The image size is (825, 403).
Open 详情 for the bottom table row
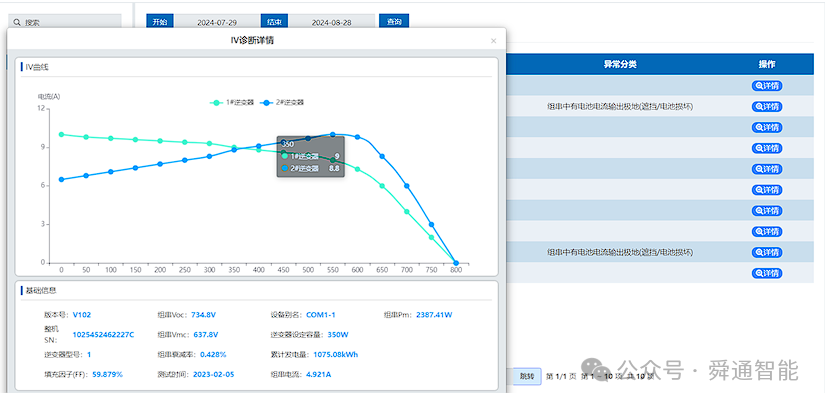(767, 273)
